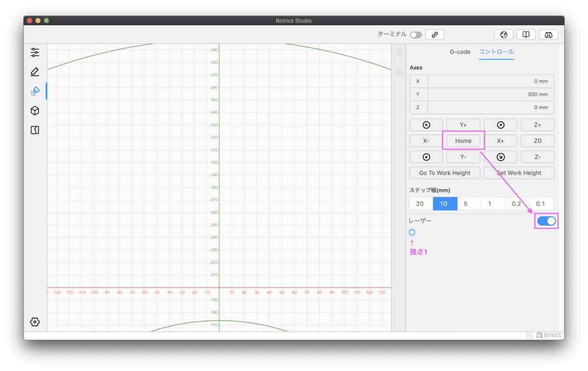This screenshot has height=371, width=588.
Task: Open the code panel icon in sidebar
Action: [35, 130]
